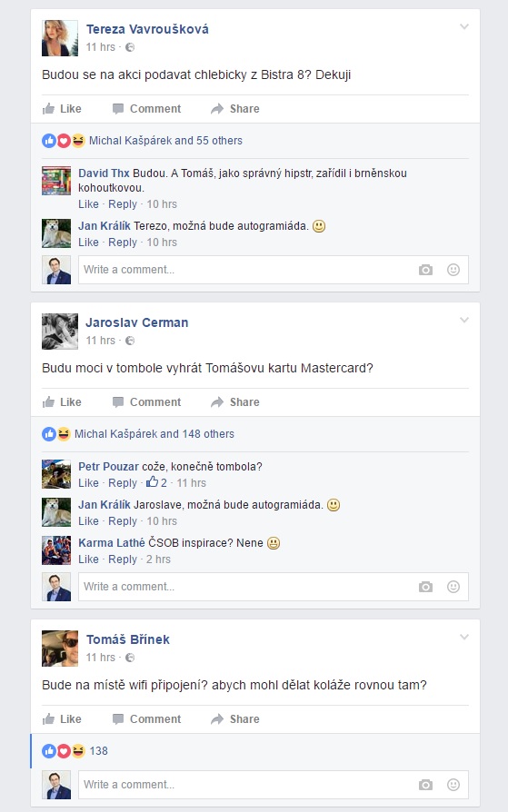The width and height of the screenshot is (508, 812).
Task: Click the like count thumb on Petr Pouzar's comment
Action: pyautogui.click(x=152, y=482)
